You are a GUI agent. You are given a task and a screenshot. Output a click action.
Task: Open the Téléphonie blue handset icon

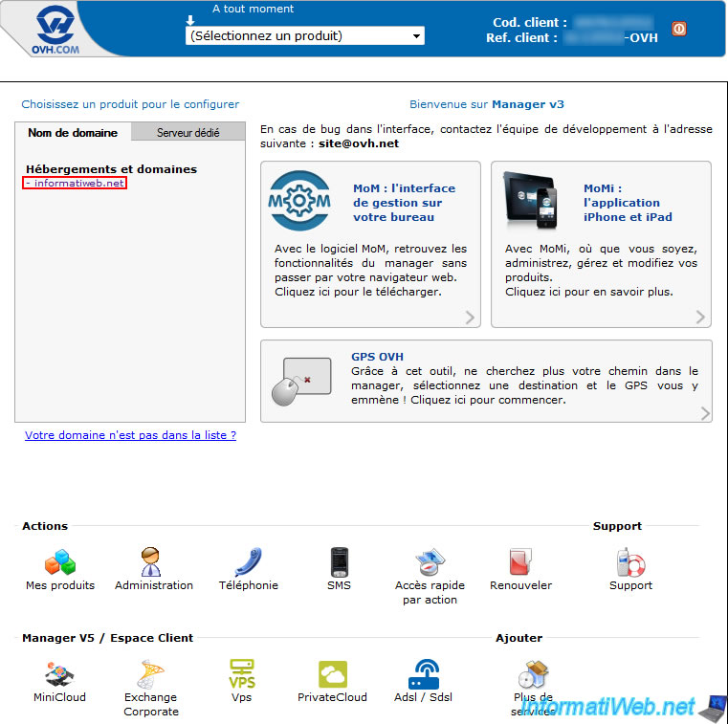(x=249, y=561)
